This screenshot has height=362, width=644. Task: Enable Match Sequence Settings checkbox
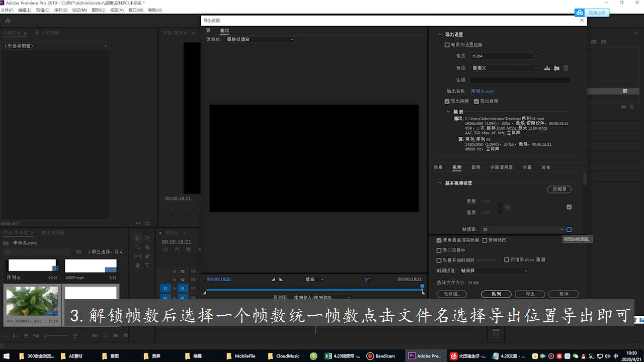(447, 45)
